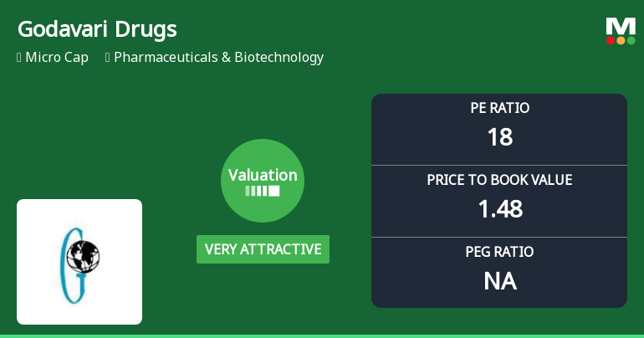Open the Godavari Drugs title
Screen dimensions: 644x338
point(97,29)
